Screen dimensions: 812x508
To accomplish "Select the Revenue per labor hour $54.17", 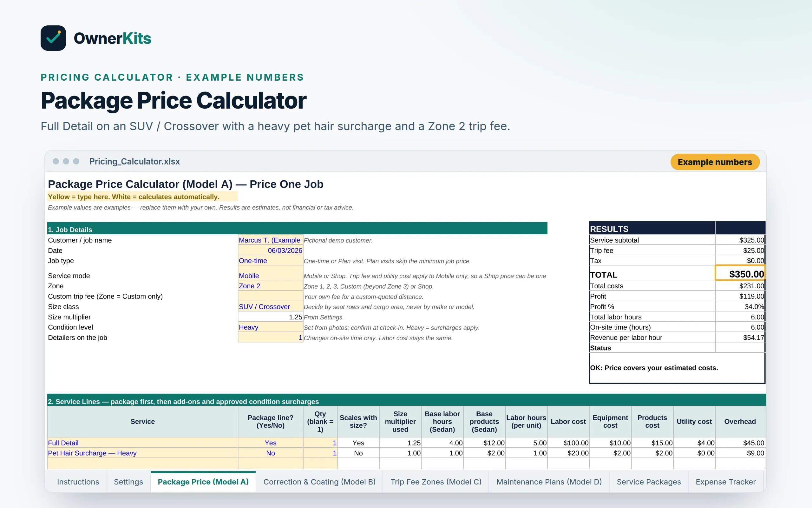I will click(x=740, y=338).
